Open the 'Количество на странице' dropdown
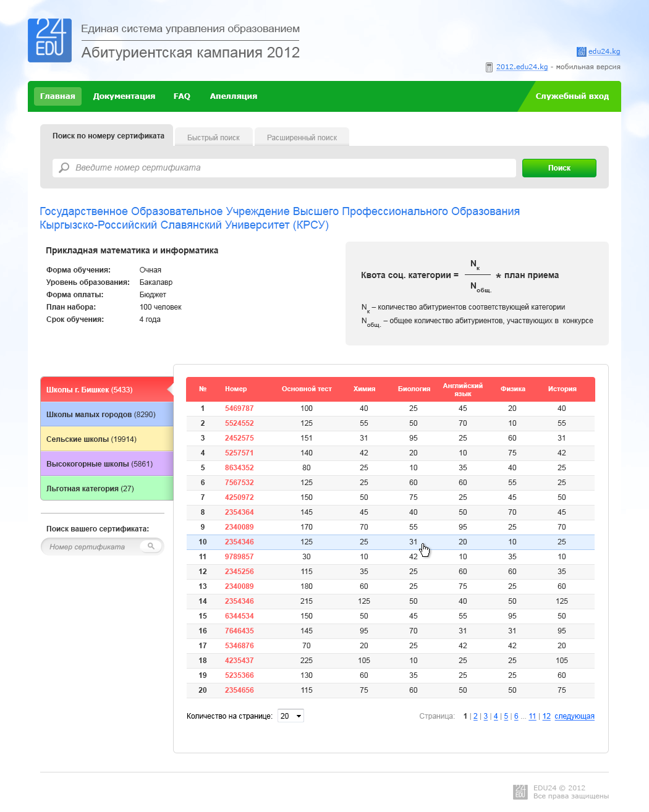Viewport: 649px width, 812px height. pos(290,715)
